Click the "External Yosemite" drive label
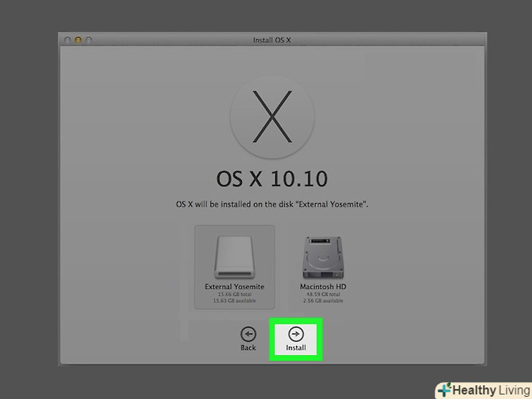The image size is (532, 399). pos(235,286)
